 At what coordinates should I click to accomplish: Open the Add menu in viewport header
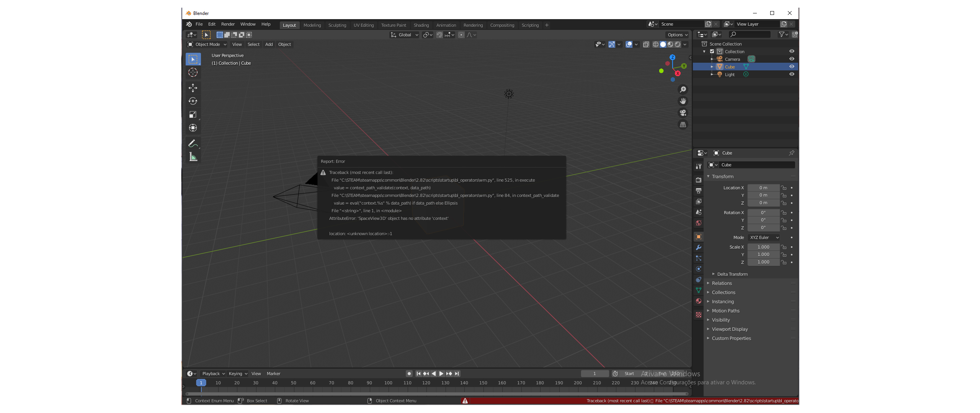269,44
